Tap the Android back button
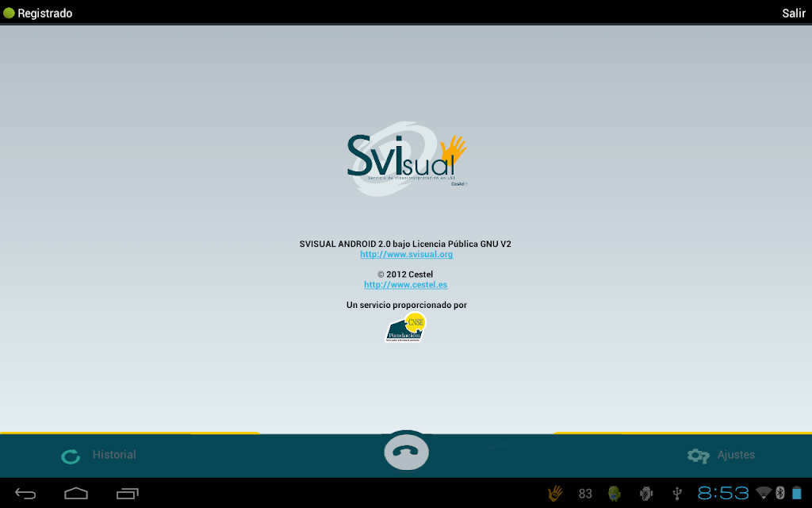 point(25,494)
